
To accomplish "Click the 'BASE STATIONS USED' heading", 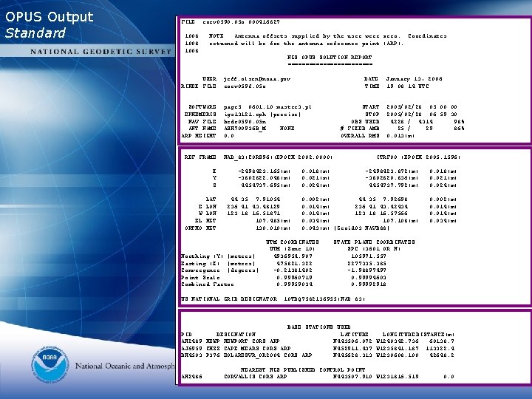I will coord(319,327).
